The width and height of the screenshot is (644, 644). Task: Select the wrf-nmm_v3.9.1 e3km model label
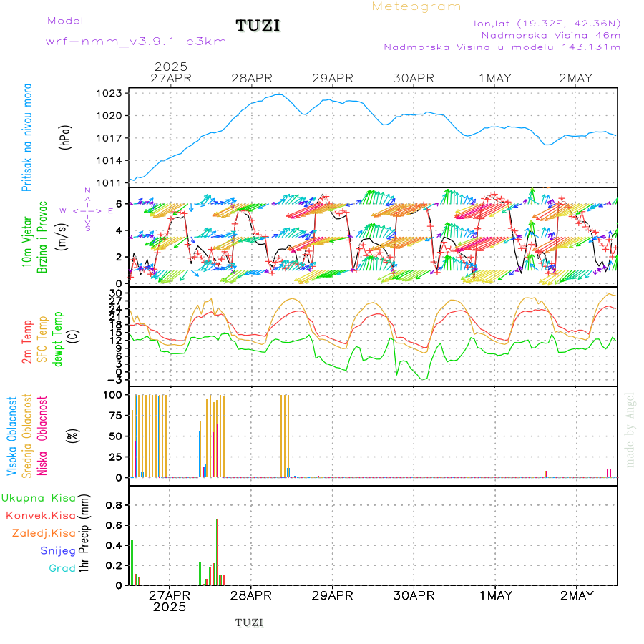pos(136,42)
